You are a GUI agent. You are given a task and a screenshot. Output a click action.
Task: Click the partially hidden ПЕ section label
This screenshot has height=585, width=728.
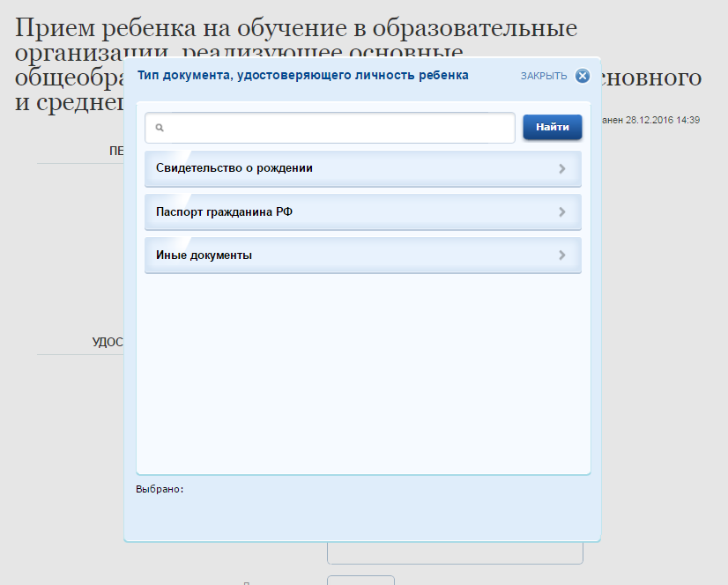coord(115,151)
